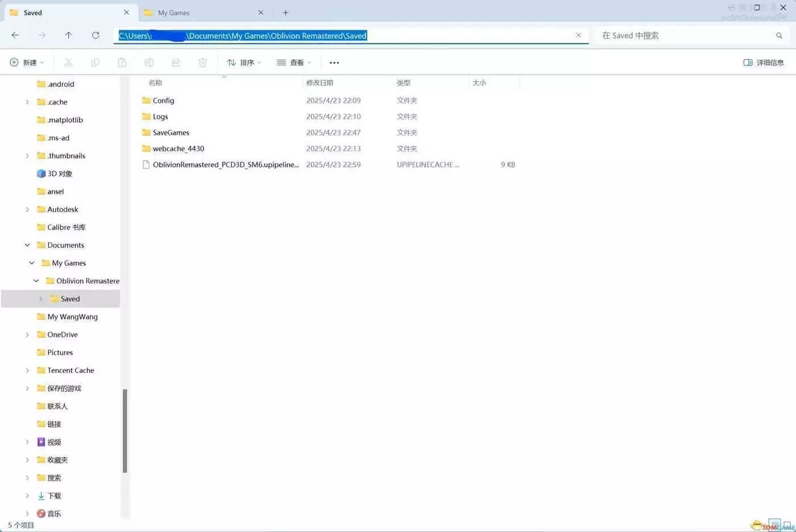Open the Sort dropdown menu
The height and width of the screenshot is (532, 796).
coord(244,63)
